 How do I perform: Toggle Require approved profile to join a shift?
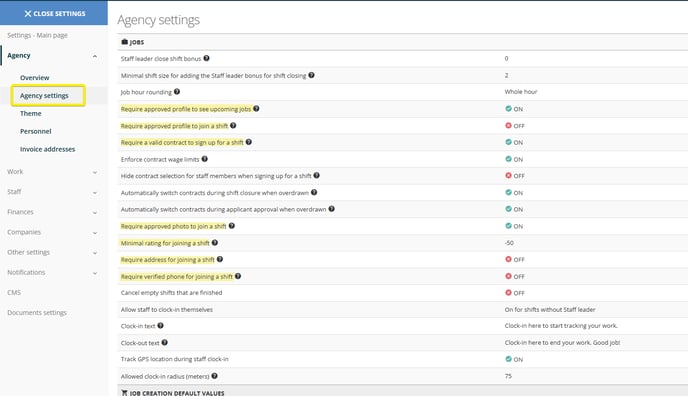pos(515,126)
